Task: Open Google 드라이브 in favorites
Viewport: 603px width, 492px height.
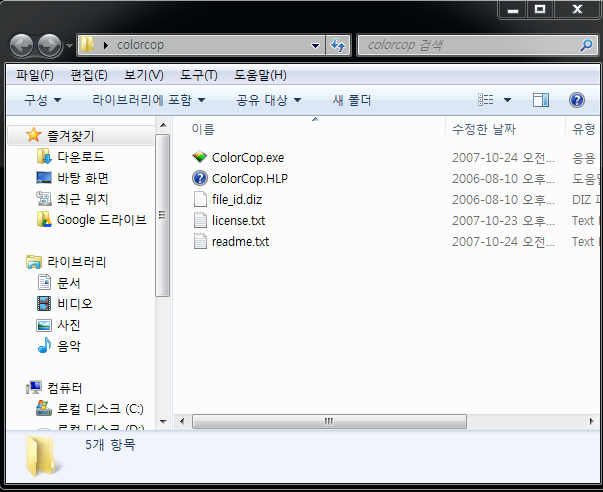Action: click(x=102, y=220)
